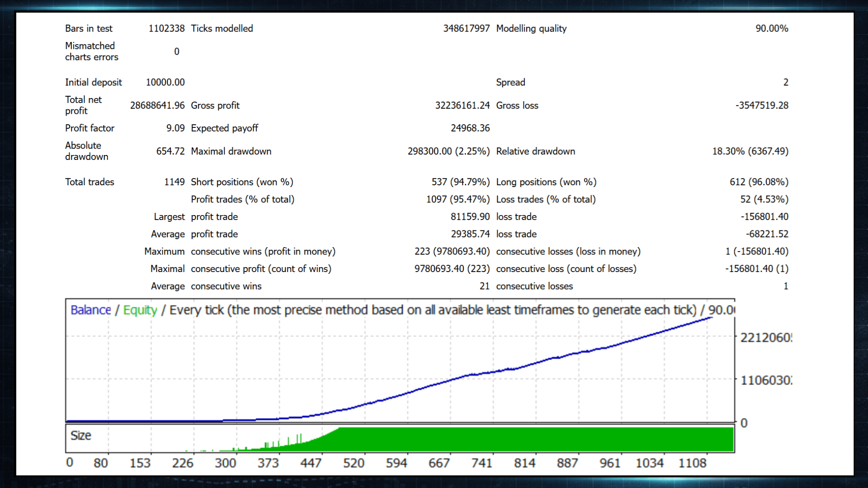This screenshot has height=488, width=868.
Task: Click the Profit factor value 9.09
Action: click(175, 128)
